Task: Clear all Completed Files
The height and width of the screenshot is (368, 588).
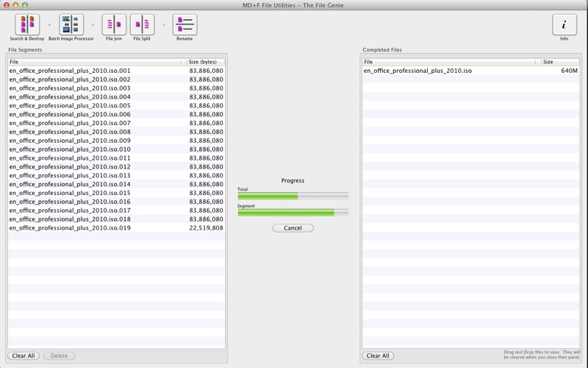Action: tap(378, 355)
